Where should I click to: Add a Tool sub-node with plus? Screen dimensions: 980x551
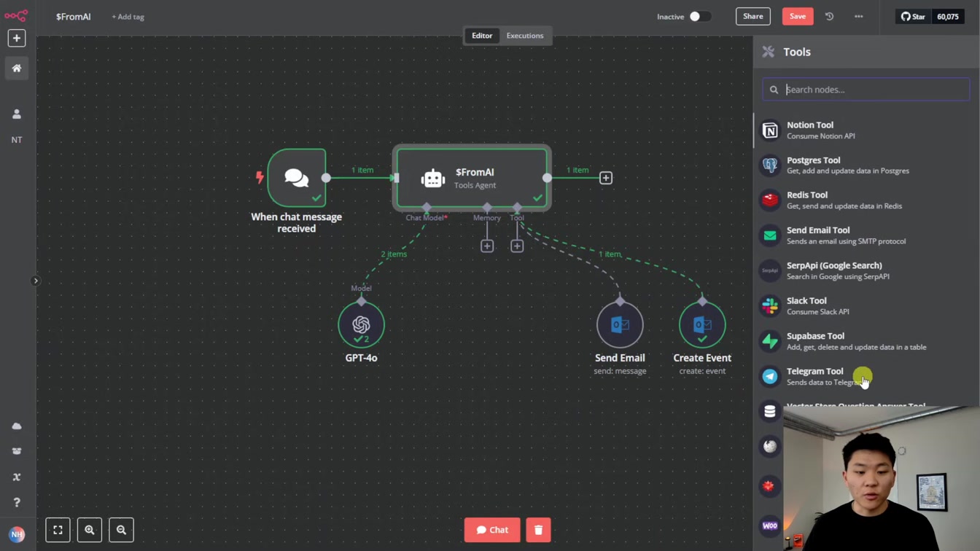517,246
